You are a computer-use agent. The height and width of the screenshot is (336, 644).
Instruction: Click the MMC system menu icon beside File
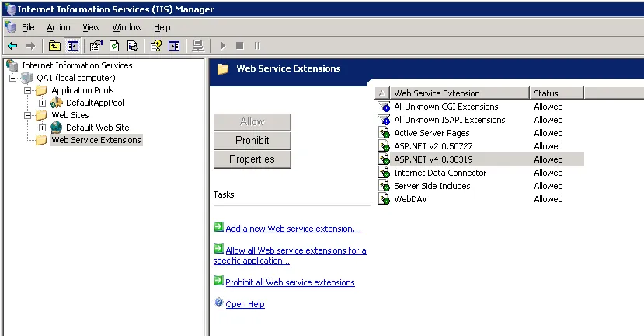pyautogui.click(x=10, y=27)
